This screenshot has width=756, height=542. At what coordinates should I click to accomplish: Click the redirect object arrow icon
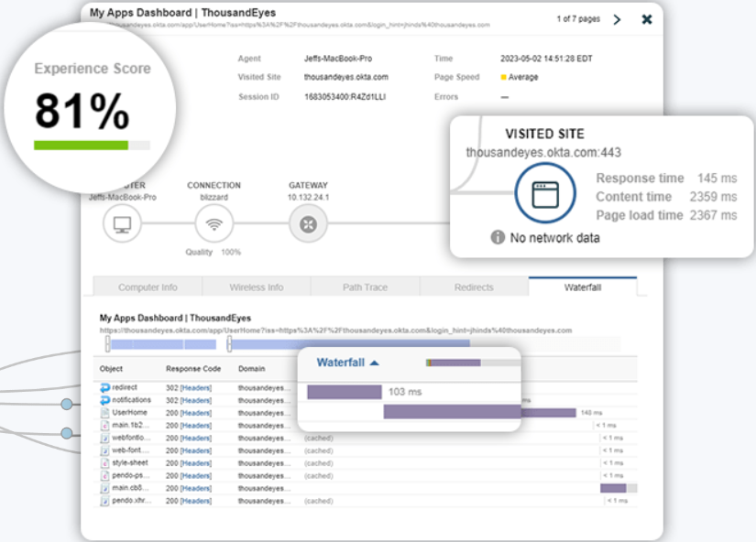click(104, 387)
